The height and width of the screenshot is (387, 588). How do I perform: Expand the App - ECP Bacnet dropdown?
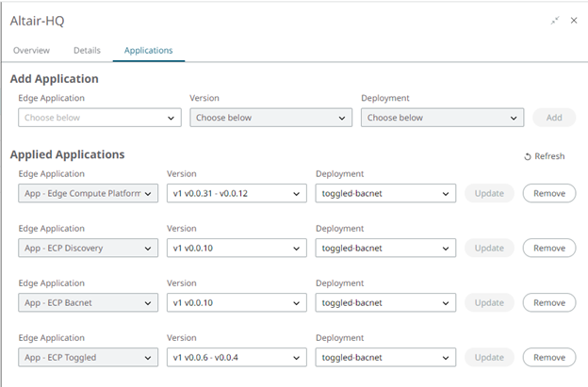pyautogui.click(x=88, y=302)
